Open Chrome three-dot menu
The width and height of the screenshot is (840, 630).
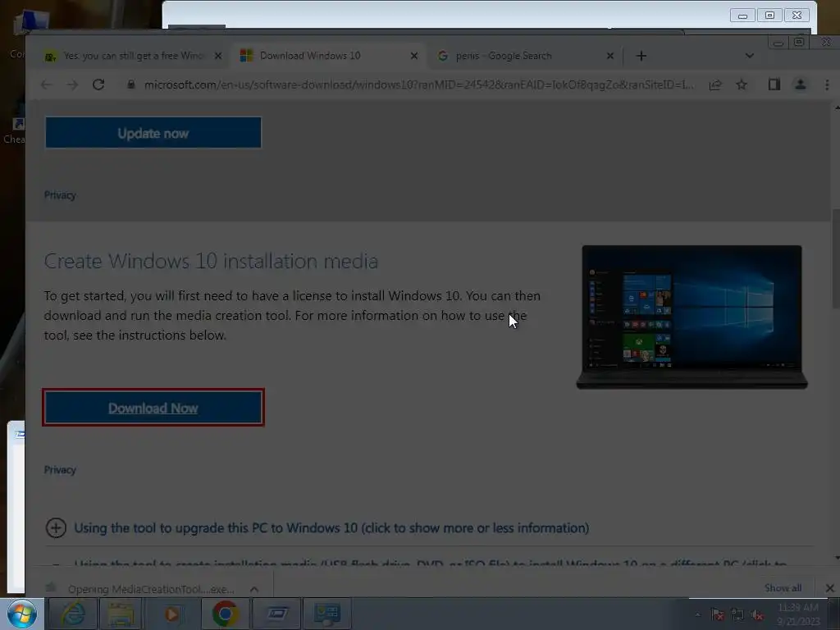click(827, 84)
